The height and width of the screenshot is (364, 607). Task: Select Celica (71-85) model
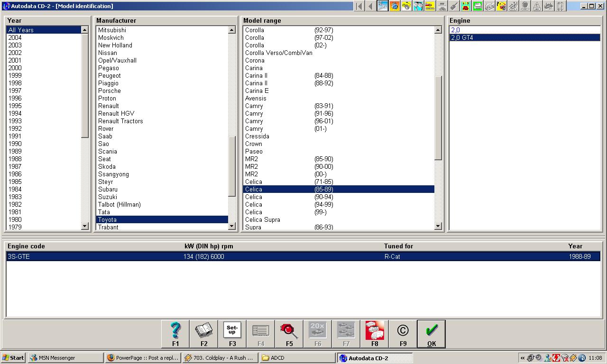pyautogui.click(x=339, y=182)
